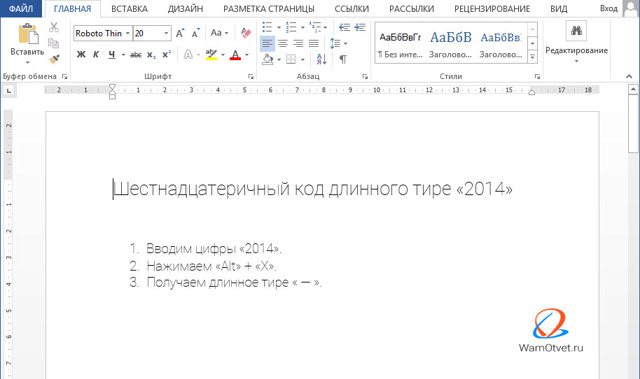
Task: Toggle italic К formatting
Action: pyautogui.click(x=96, y=55)
